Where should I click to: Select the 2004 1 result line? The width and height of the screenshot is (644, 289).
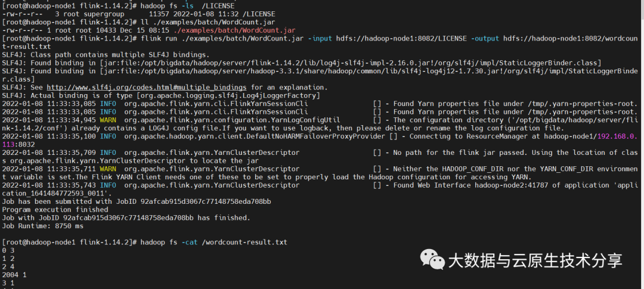14,275
